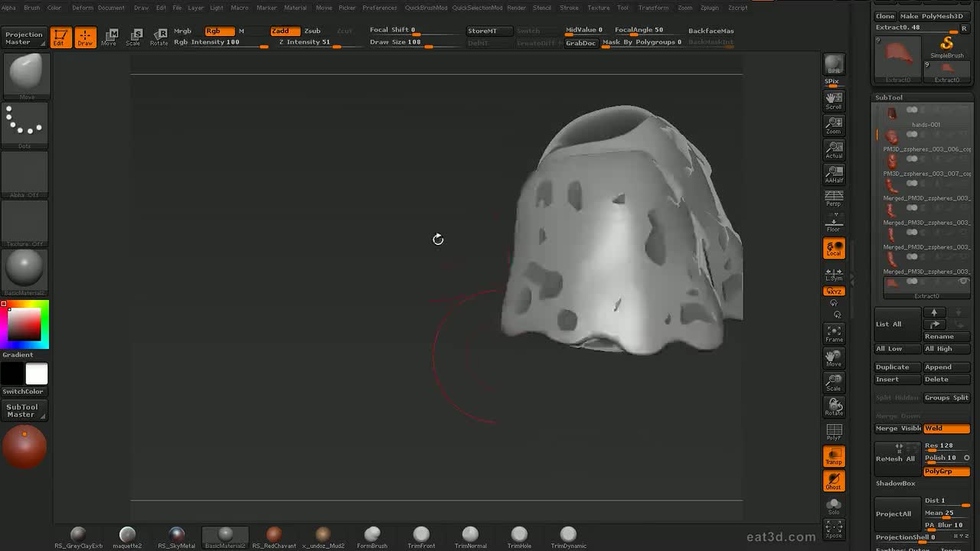Open the stroke type selector (Dots)
Image resolution: width=980 pixels, height=551 pixels.
(24, 126)
